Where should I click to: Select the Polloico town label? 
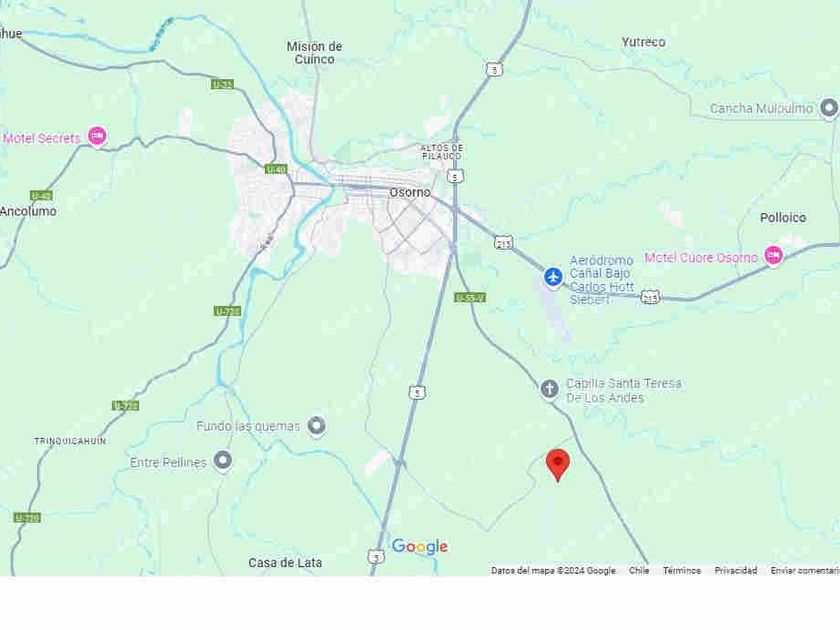pos(783,218)
